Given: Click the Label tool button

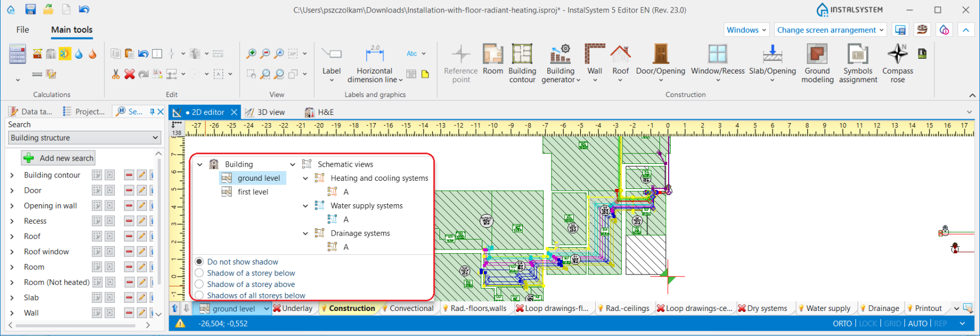Looking at the screenshot, I should [332, 64].
